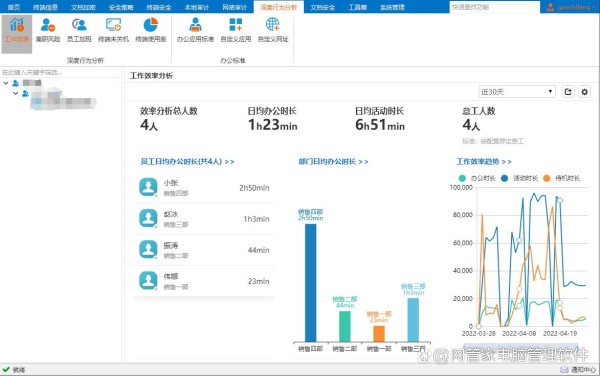Screen dimensions: 600x376
Task: Open the gaoshifeng user account dropdown
Action: click(x=571, y=7)
